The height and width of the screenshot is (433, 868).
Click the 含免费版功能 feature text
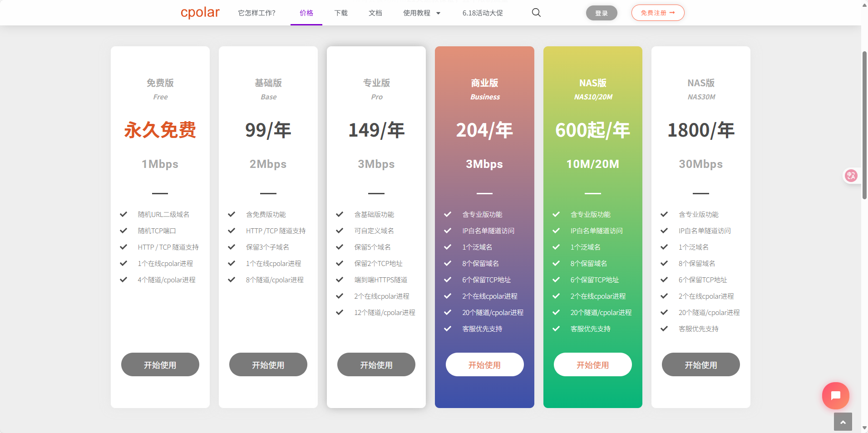click(x=266, y=214)
